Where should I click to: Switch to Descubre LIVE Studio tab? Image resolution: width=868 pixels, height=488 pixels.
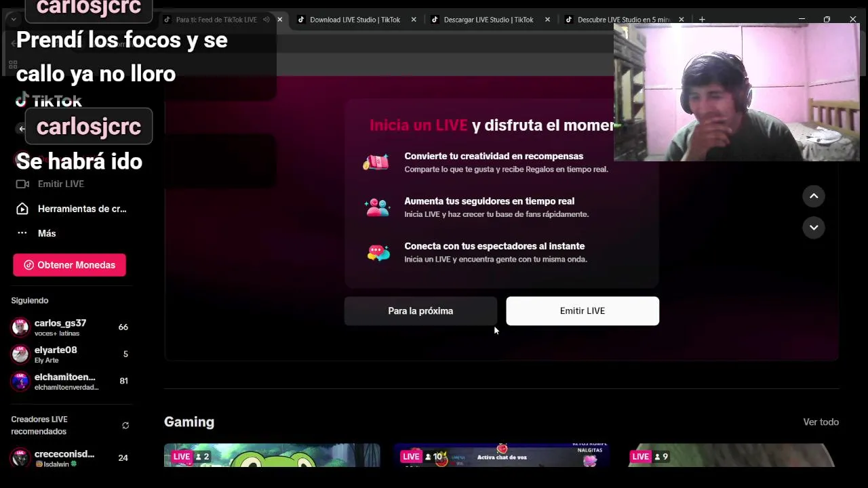pyautogui.click(x=624, y=20)
